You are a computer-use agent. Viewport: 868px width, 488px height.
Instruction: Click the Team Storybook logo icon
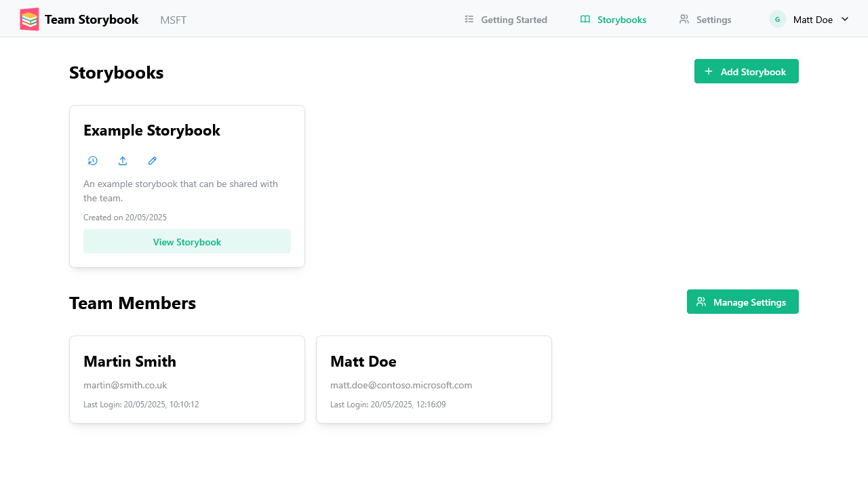[x=29, y=20]
